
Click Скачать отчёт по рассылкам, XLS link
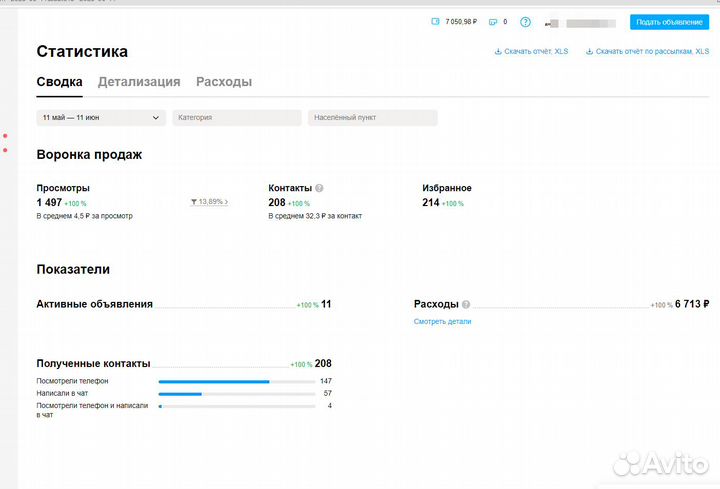[652, 51]
